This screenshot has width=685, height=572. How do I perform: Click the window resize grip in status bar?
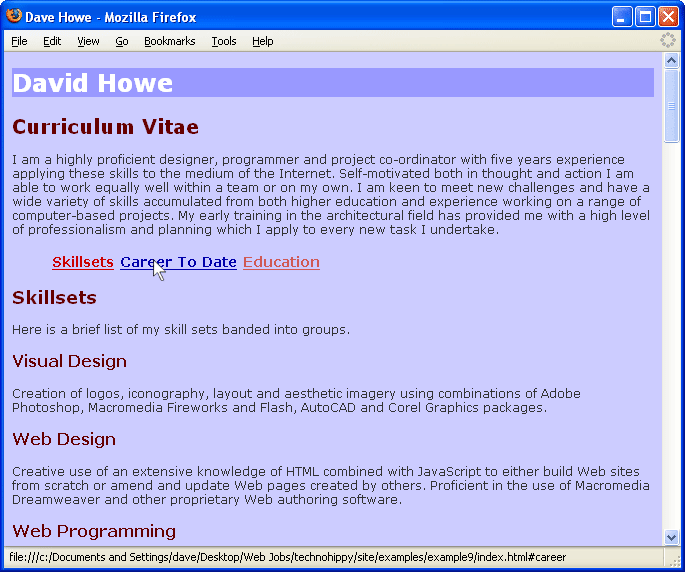tap(676, 561)
